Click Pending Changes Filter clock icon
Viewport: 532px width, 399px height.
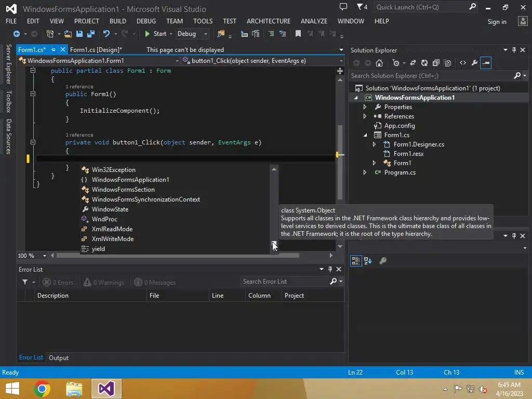pyautogui.click(x=395, y=63)
